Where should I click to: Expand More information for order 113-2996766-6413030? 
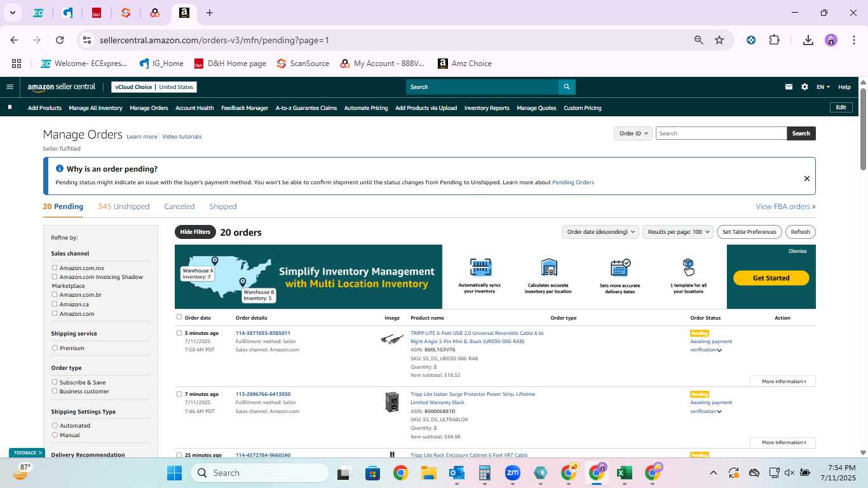coord(783,442)
